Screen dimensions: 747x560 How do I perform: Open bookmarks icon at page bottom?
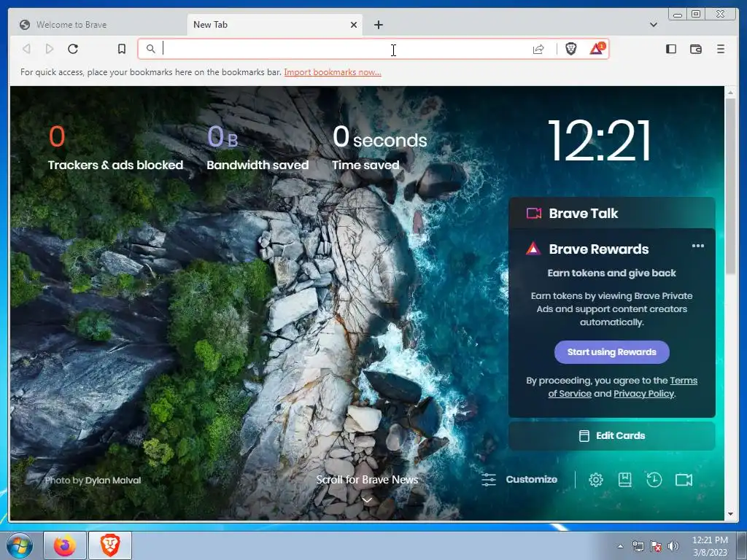pyautogui.click(x=624, y=480)
